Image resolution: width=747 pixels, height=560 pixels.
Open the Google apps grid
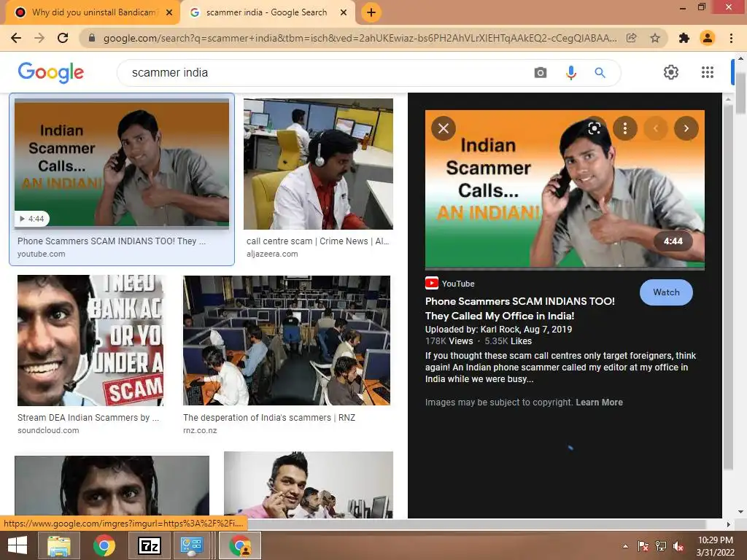[x=708, y=72]
